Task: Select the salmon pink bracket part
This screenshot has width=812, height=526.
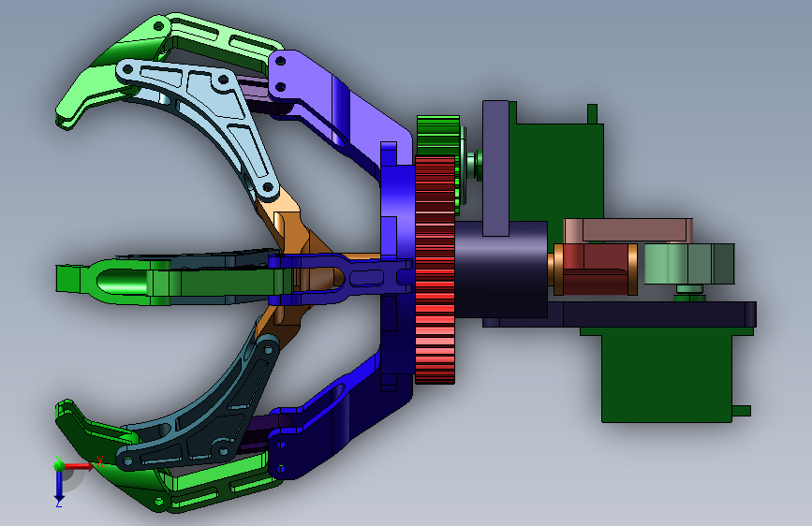Action: (x=629, y=230)
